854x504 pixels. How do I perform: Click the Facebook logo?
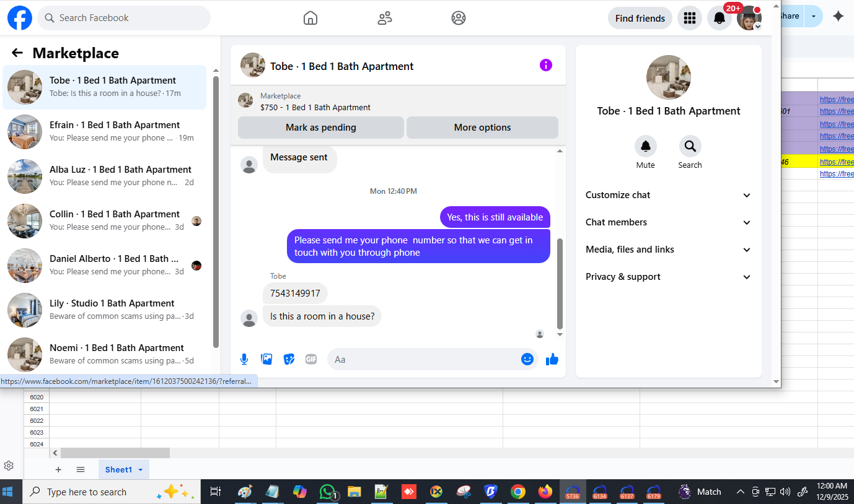[x=19, y=18]
